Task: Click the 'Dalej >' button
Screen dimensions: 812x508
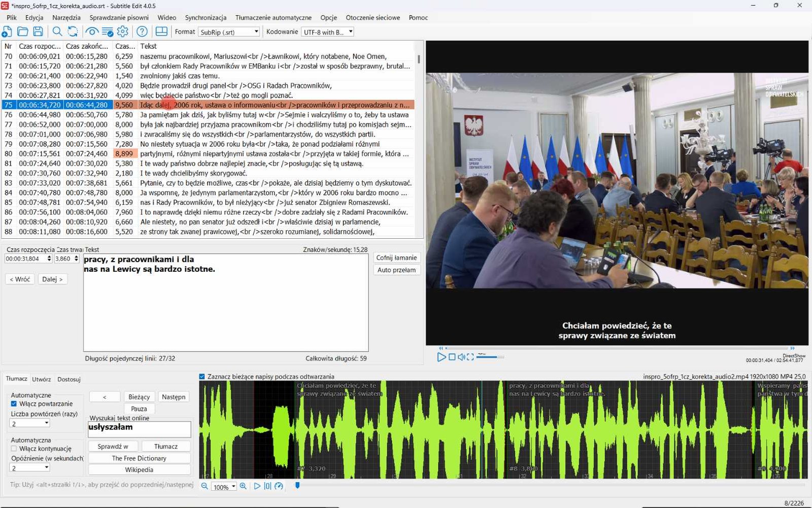Action: pyautogui.click(x=52, y=279)
